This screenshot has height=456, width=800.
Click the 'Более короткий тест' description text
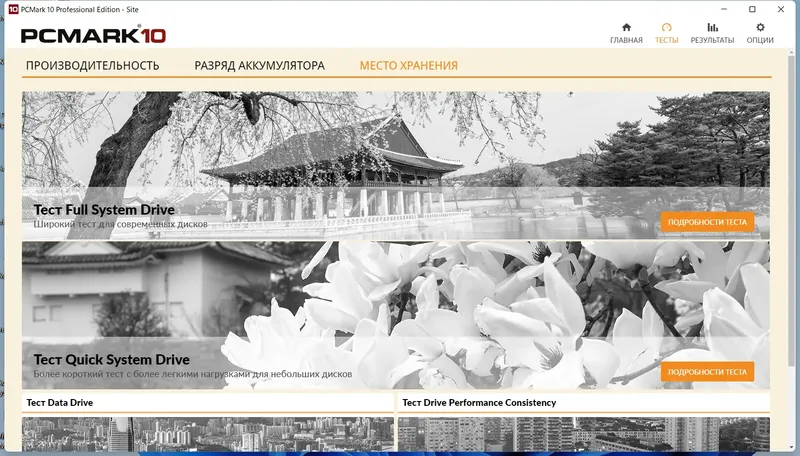click(x=192, y=374)
